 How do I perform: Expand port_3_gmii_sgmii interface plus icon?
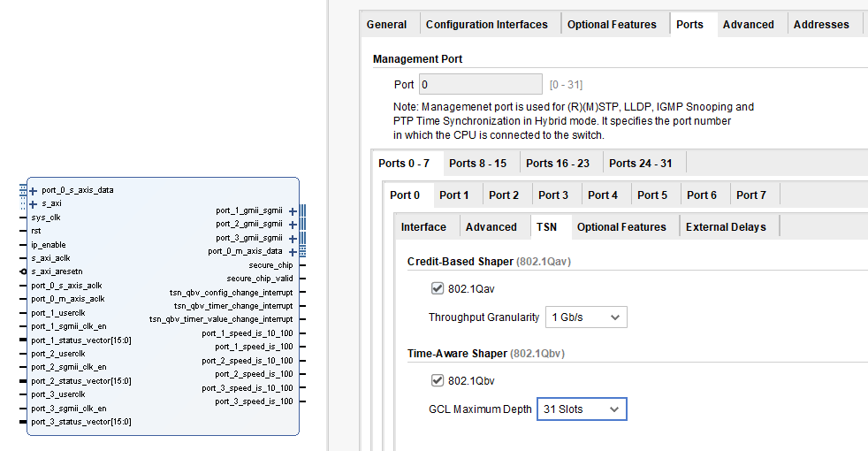pos(293,238)
